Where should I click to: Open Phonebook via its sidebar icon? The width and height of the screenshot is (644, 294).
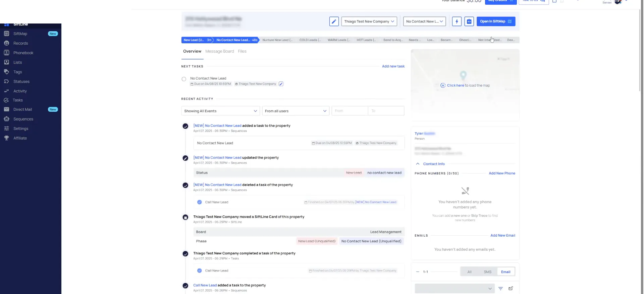click(6, 53)
